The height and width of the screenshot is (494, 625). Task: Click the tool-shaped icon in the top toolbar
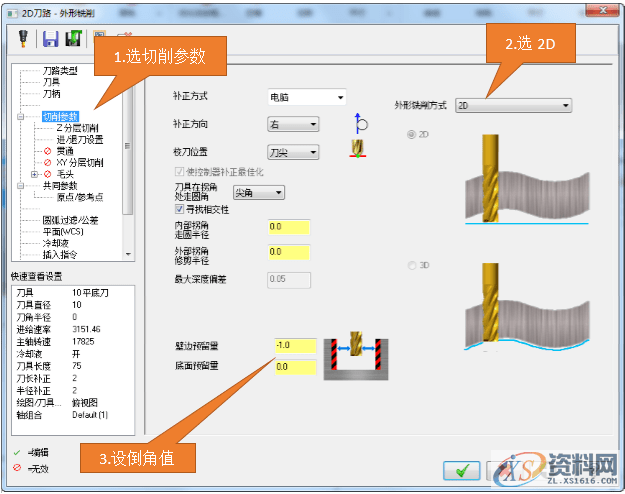(22, 38)
